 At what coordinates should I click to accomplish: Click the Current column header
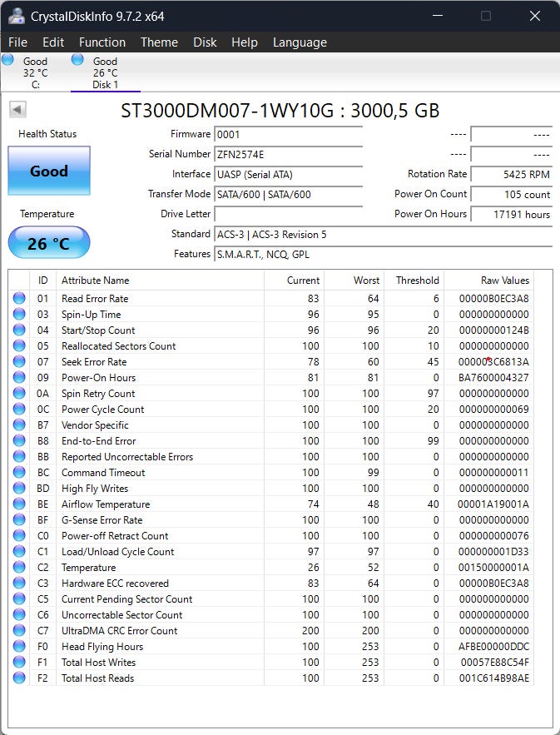pyautogui.click(x=294, y=281)
